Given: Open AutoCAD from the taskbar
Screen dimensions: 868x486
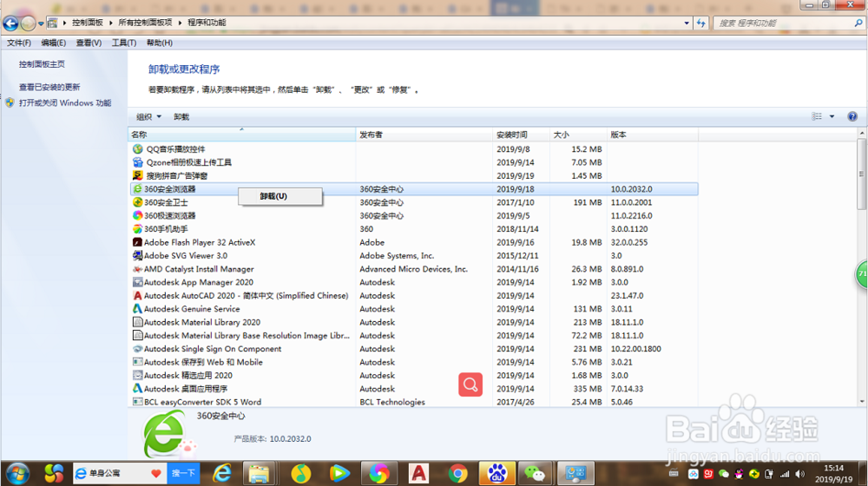Looking at the screenshot, I should 418,474.
